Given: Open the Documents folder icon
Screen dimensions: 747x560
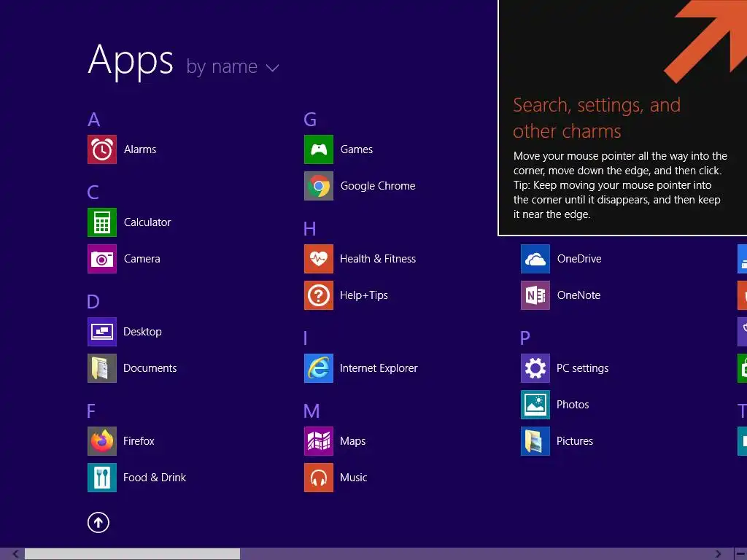Looking at the screenshot, I should tap(102, 368).
